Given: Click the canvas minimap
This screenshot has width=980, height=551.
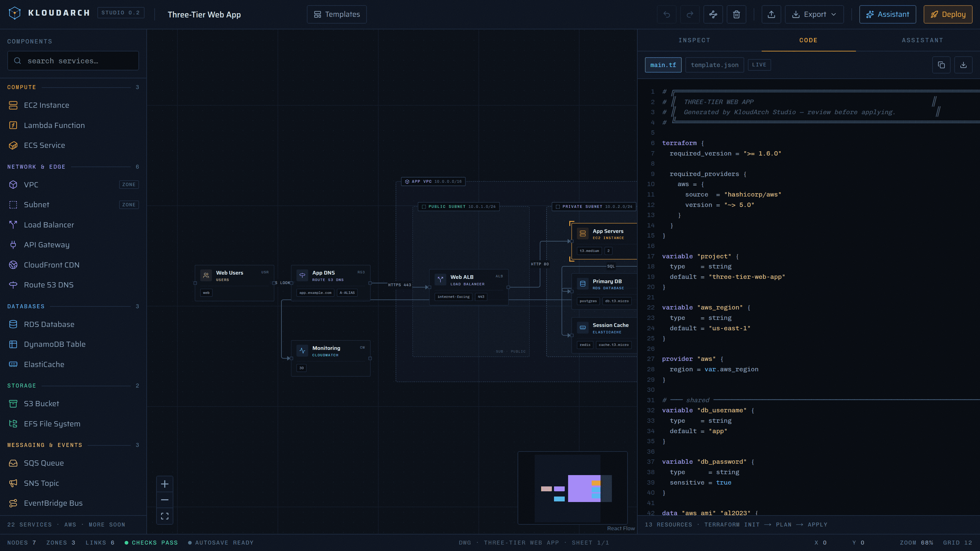Looking at the screenshot, I should tap(573, 488).
